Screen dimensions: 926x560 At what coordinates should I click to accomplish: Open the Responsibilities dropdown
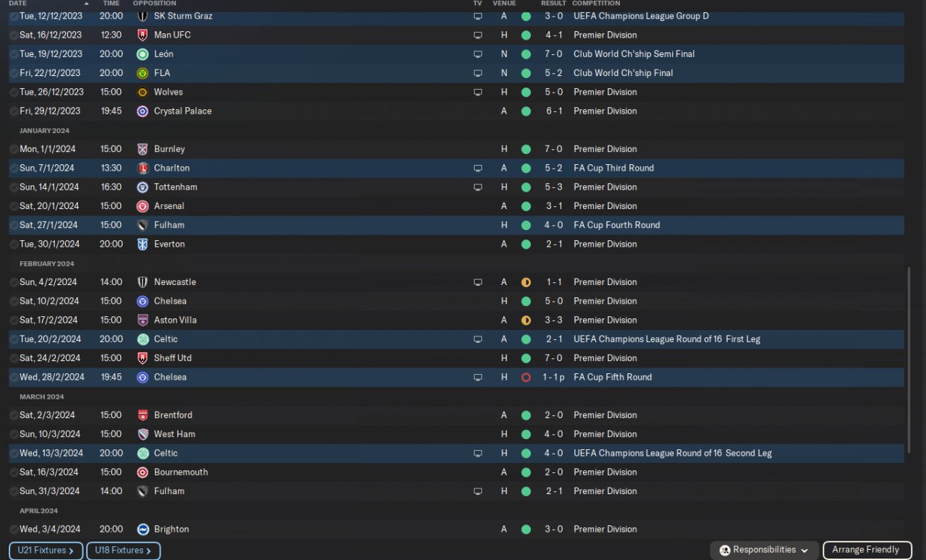pos(765,551)
